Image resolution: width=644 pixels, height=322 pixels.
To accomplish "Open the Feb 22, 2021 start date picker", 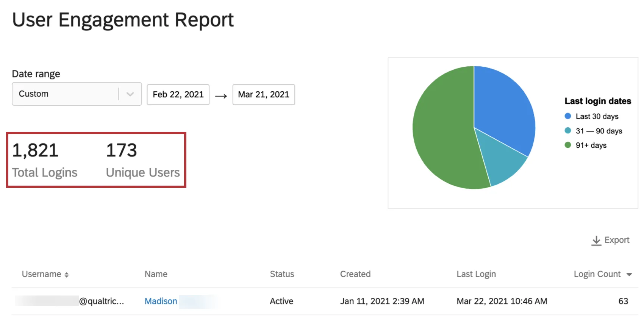I will 178,94.
